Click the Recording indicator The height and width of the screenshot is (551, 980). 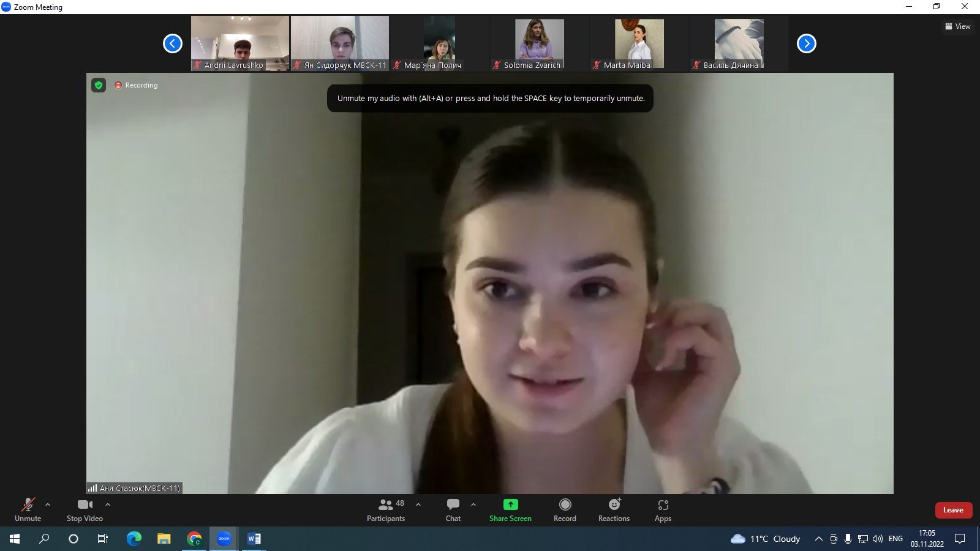pos(136,85)
